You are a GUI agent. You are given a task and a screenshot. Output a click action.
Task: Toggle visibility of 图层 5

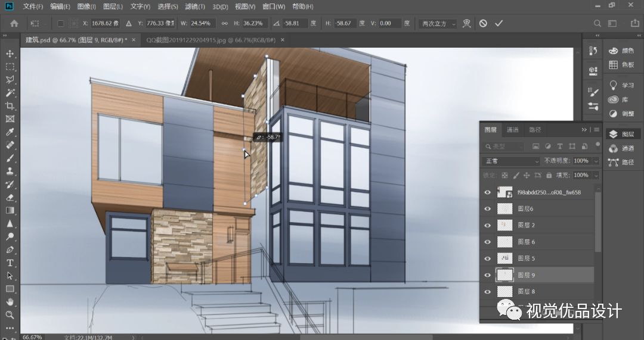pos(488,258)
